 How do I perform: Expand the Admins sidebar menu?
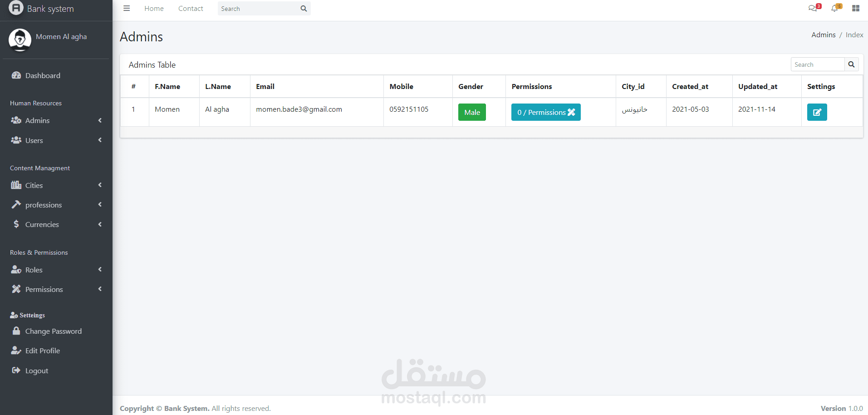coord(56,120)
